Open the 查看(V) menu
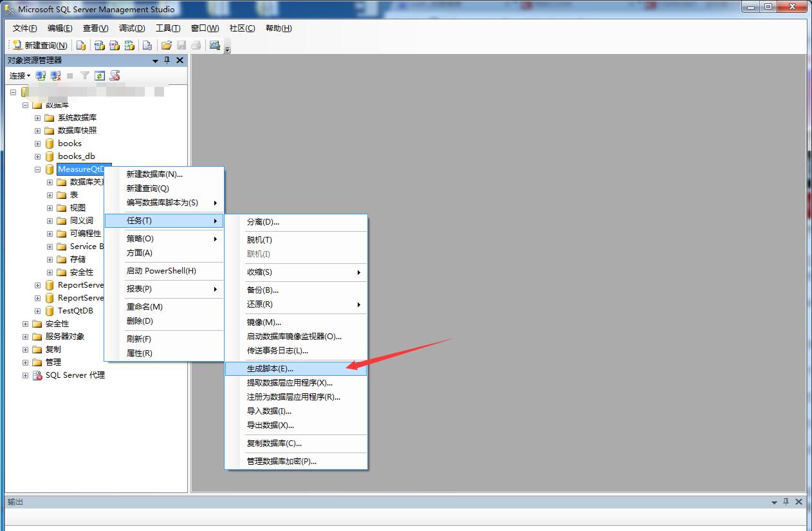Viewport: 812px width, 531px height. tap(95, 28)
